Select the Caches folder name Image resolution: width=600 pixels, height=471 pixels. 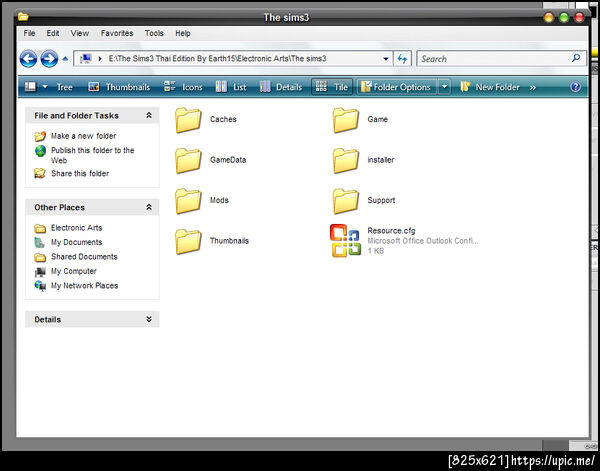[223, 119]
